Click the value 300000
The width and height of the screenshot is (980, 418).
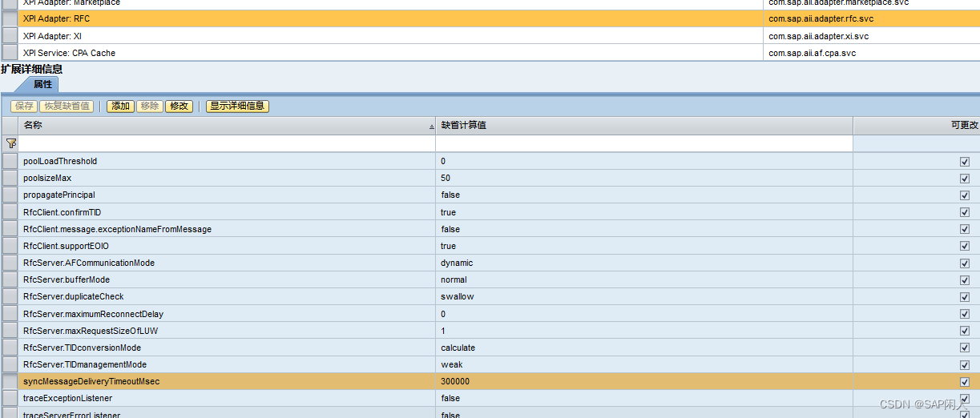tap(455, 381)
